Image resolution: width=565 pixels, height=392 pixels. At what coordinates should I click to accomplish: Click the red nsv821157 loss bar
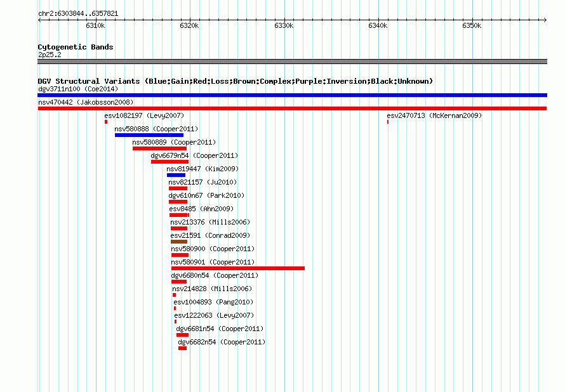click(x=178, y=188)
